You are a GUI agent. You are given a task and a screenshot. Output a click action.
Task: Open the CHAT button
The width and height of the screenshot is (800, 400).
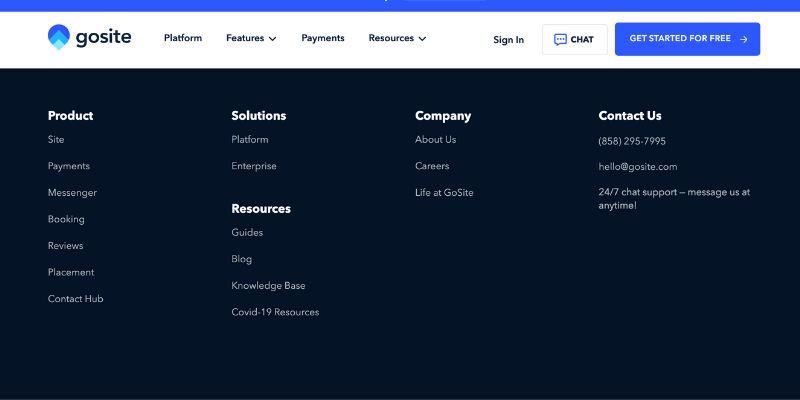point(575,39)
